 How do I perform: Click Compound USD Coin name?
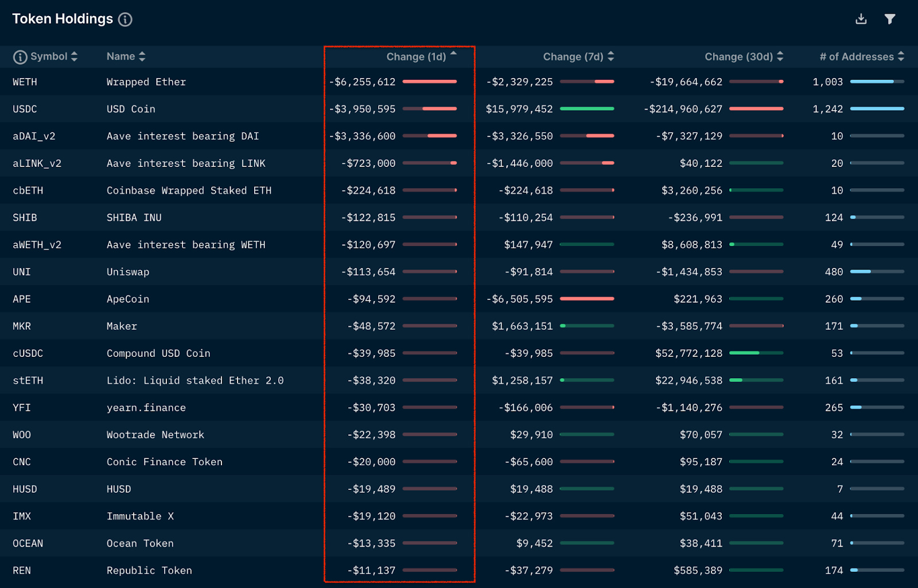(158, 353)
